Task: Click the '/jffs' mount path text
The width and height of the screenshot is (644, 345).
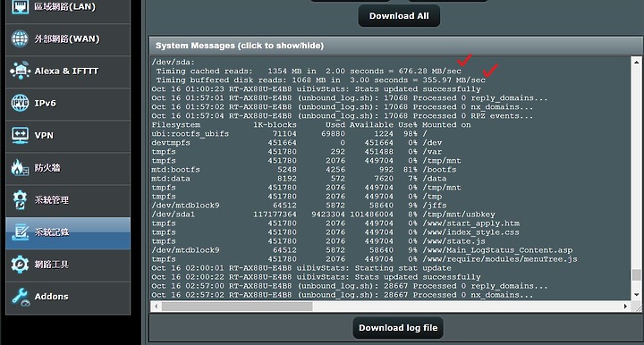Action: (435, 206)
